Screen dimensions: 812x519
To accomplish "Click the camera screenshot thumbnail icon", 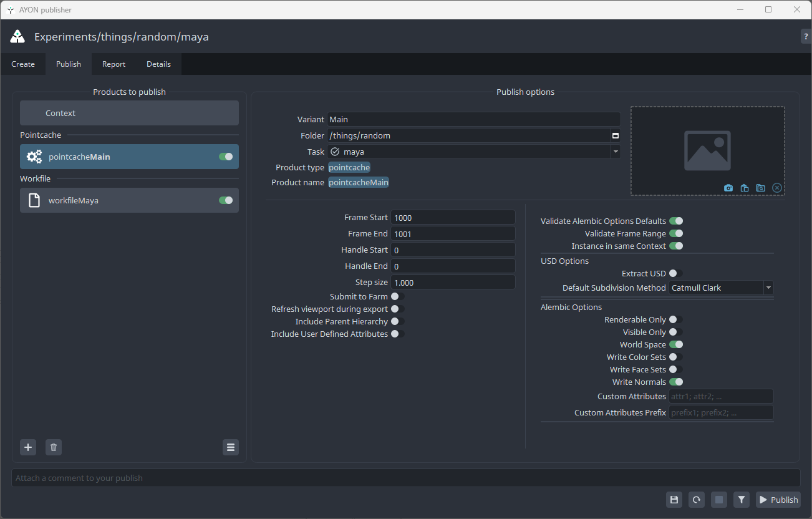I will (x=728, y=188).
